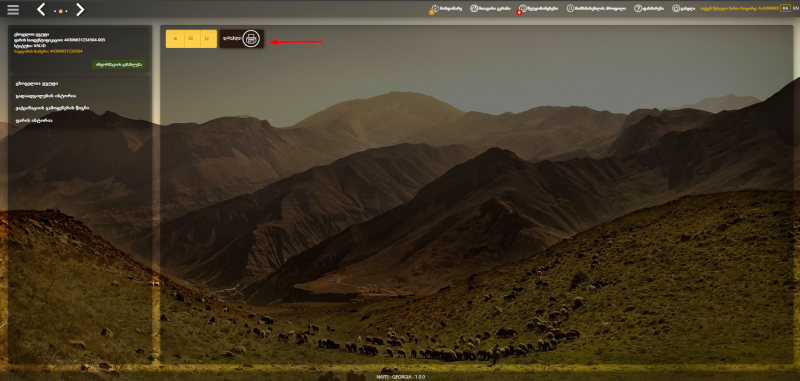Switch language to EN
This screenshot has width=800, height=381.
point(795,8)
